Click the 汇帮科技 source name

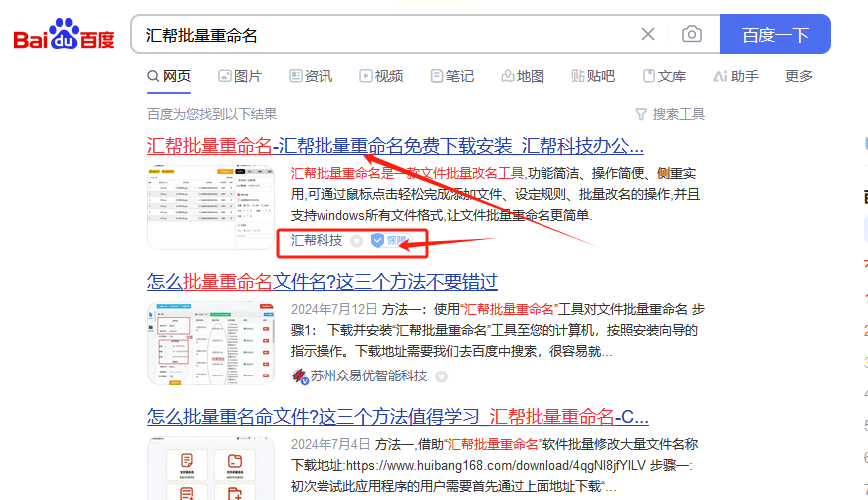click(x=317, y=240)
